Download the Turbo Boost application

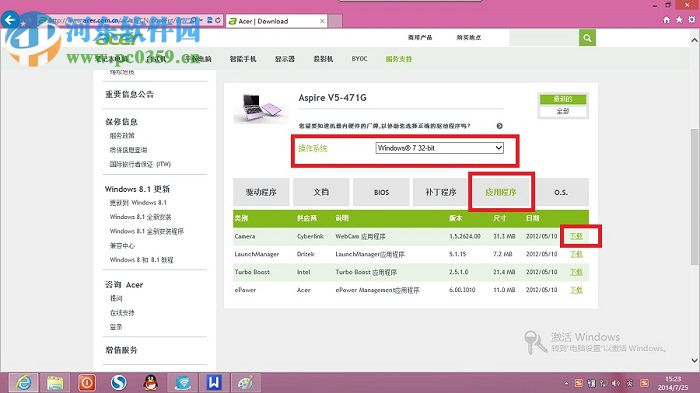pos(576,272)
